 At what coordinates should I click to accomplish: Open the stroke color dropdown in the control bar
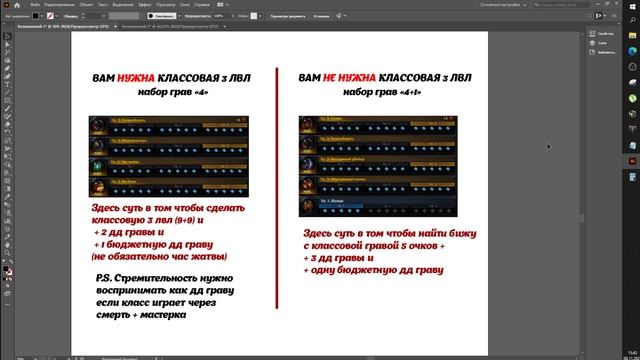[x=56, y=16]
